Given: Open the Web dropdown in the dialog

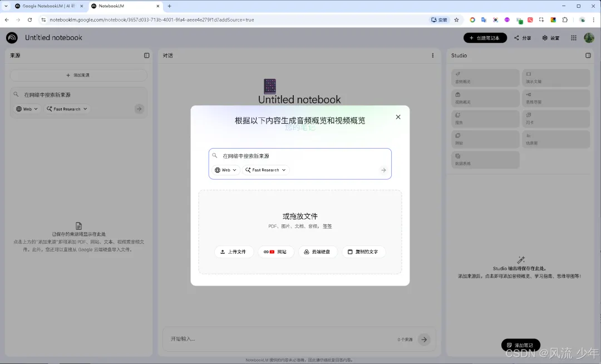Looking at the screenshot, I should click(225, 170).
